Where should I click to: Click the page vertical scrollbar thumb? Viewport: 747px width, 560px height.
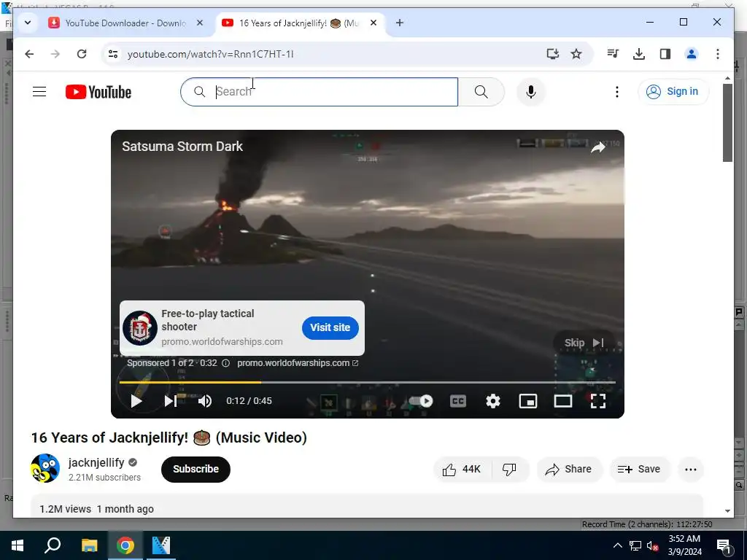click(x=727, y=122)
